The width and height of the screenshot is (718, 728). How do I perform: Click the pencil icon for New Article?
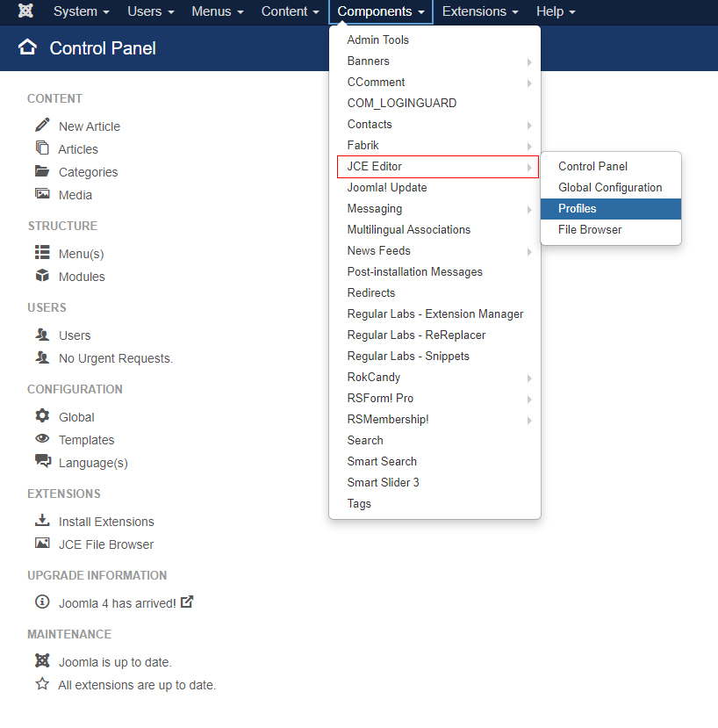42,125
